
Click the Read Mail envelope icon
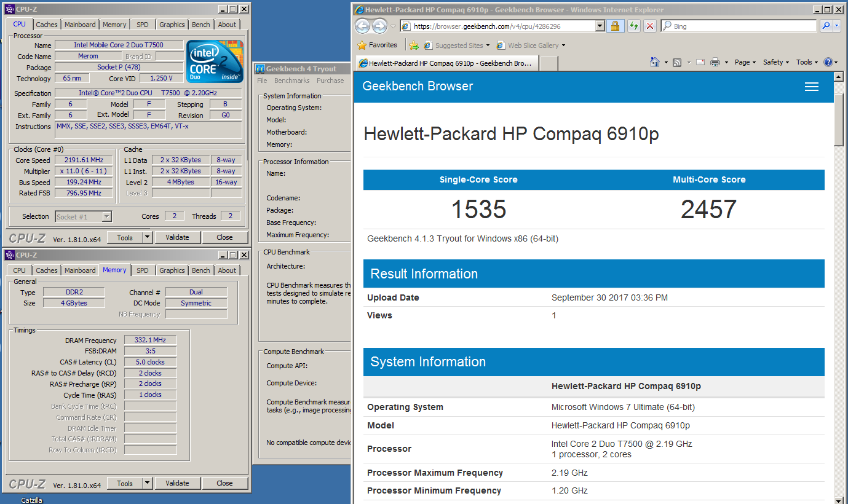[700, 62]
